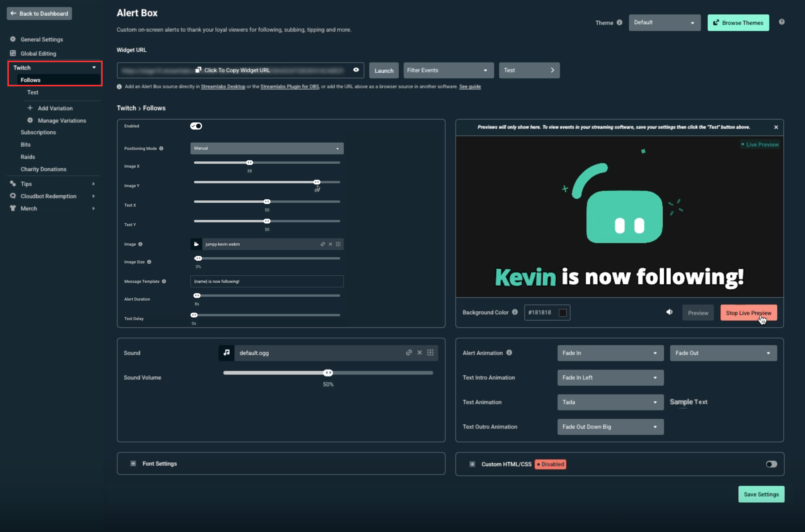Open media gallery grid for default.ogg
805x532 pixels.
coord(430,353)
